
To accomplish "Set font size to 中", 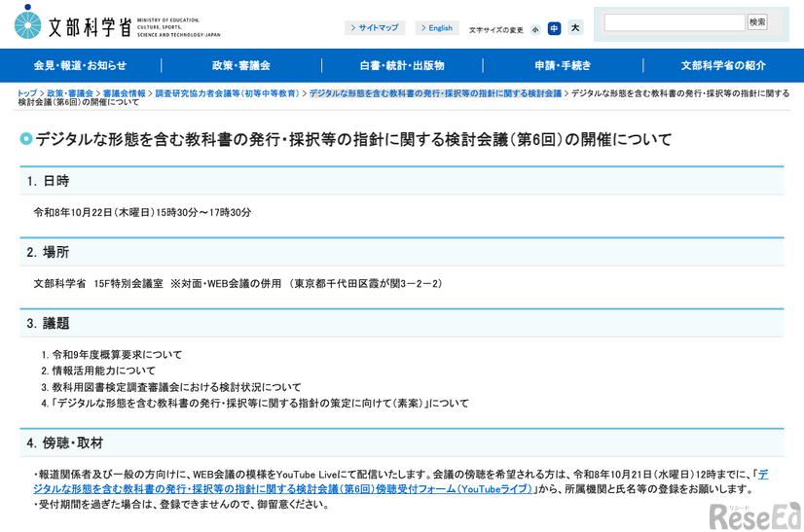I will click(x=554, y=29).
